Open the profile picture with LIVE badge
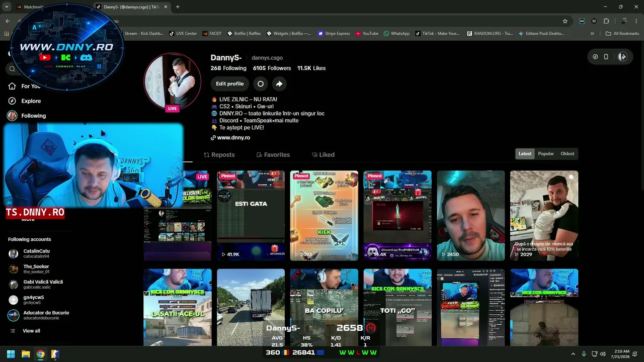This screenshot has width=644, height=362. point(173,81)
